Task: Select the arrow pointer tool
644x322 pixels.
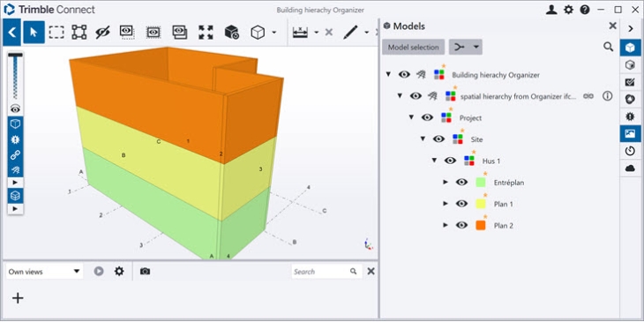Action: pyautogui.click(x=34, y=32)
